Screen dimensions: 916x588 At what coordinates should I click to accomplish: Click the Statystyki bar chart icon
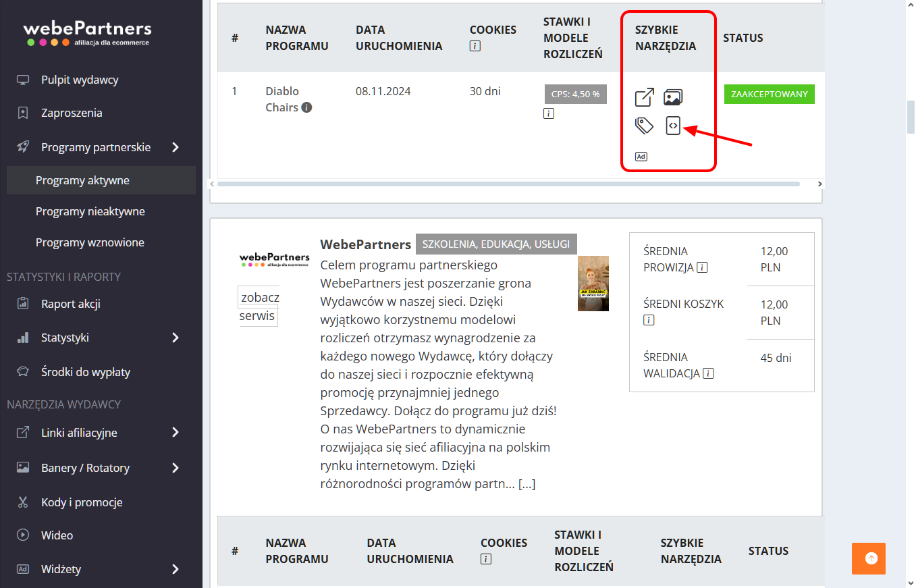point(23,338)
